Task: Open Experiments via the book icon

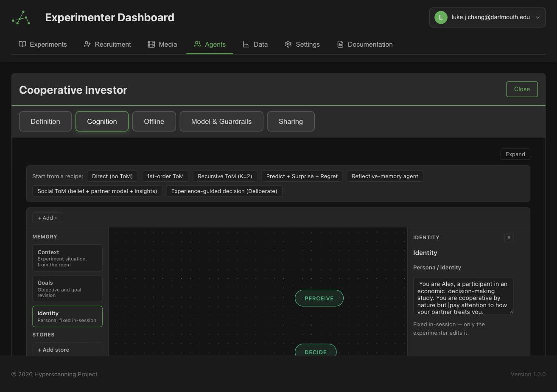Action: coord(22,44)
